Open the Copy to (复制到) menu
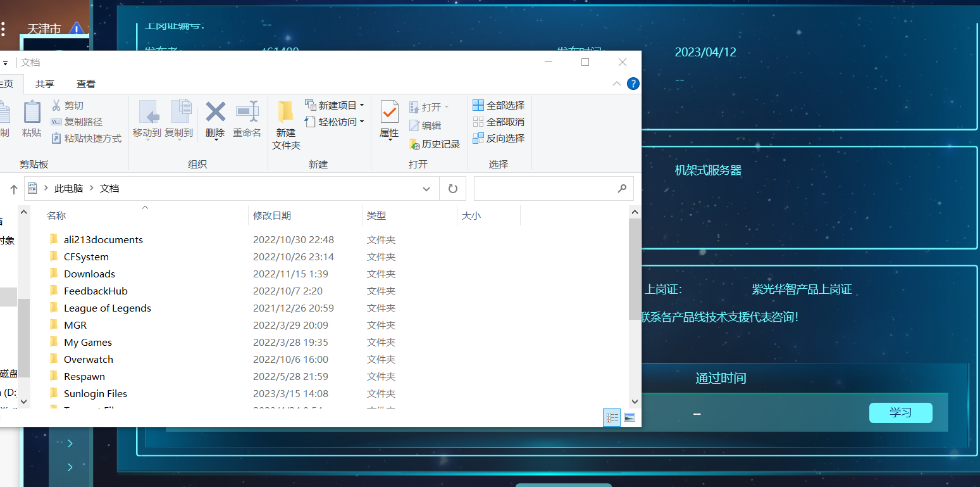Image resolution: width=980 pixels, height=487 pixels. 179,120
